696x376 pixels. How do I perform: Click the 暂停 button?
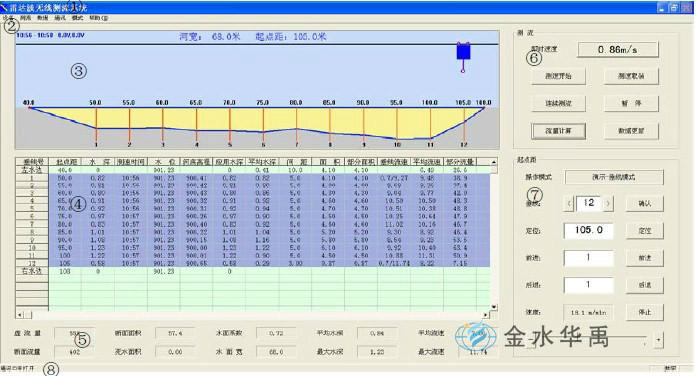coord(631,103)
